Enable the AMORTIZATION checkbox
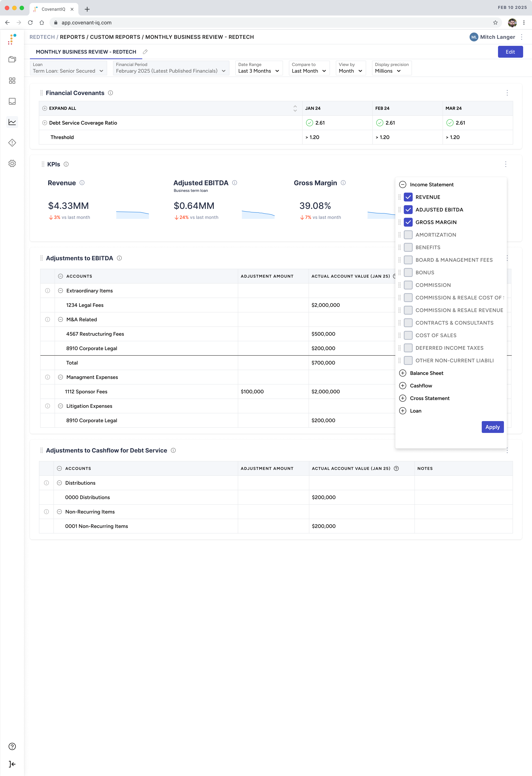This screenshot has width=532, height=776. click(x=408, y=235)
